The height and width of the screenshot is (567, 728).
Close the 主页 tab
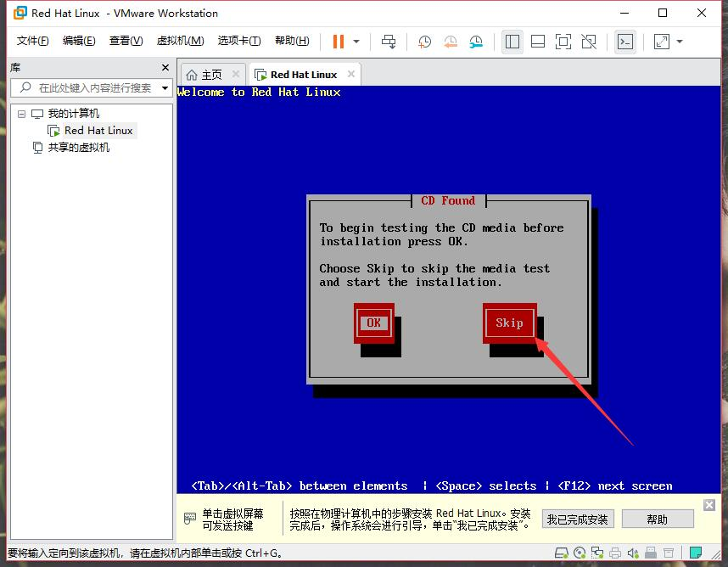pyautogui.click(x=236, y=74)
